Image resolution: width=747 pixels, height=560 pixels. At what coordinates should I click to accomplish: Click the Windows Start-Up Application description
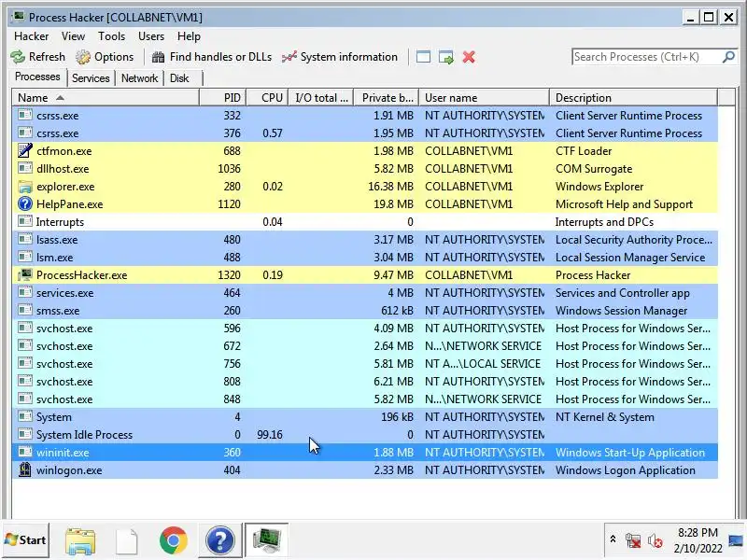click(629, 453)
